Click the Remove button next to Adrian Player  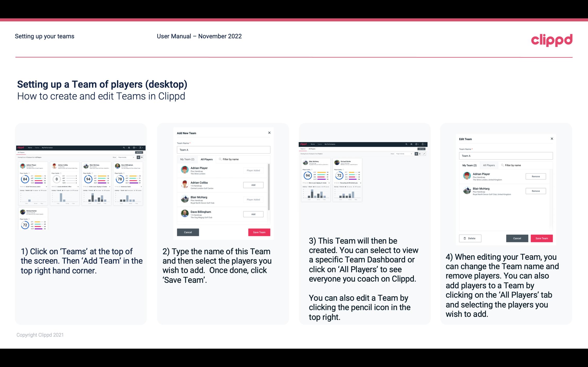coord(535,176)
